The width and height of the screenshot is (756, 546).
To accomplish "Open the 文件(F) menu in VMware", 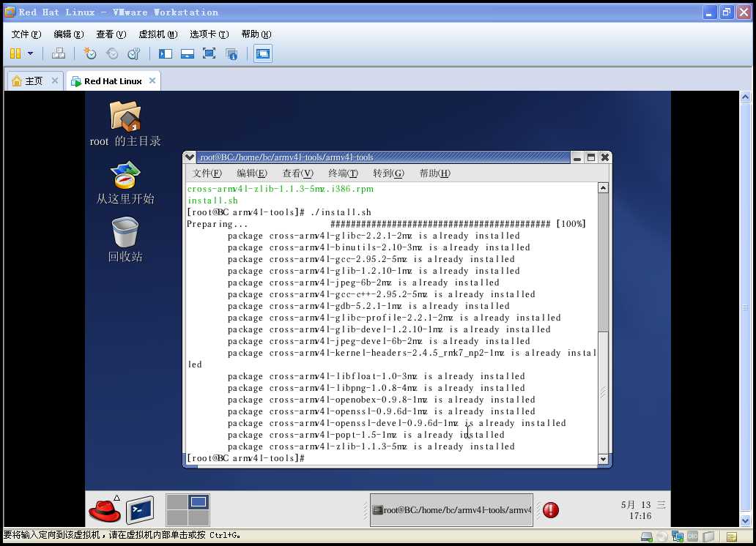I will [26, 34].
